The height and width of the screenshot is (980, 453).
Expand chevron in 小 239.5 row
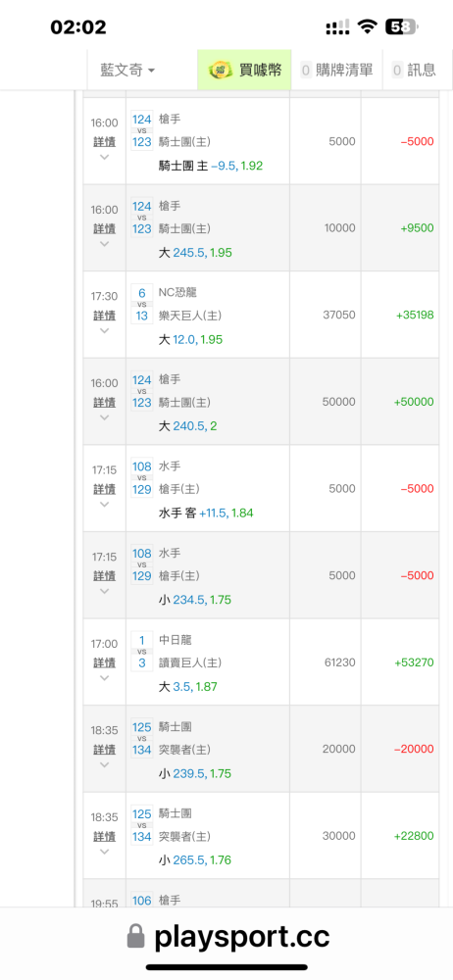coord(105,764)
